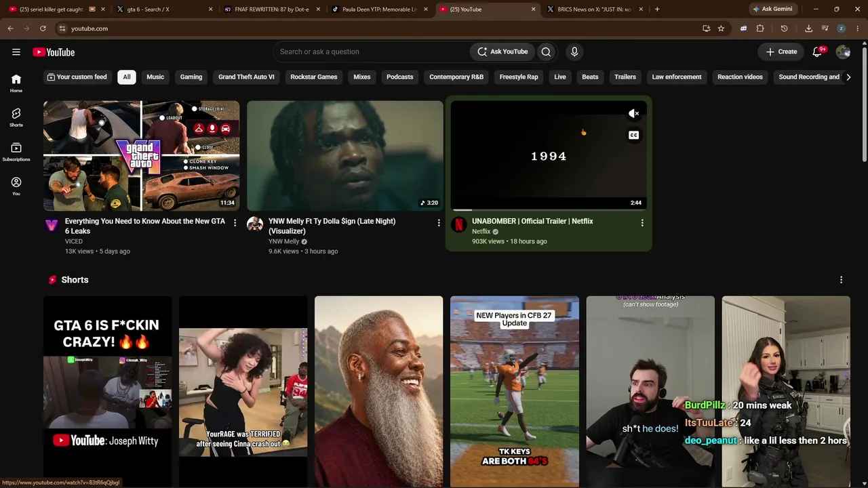Select the Live filter chip

[x=560, y=77]
